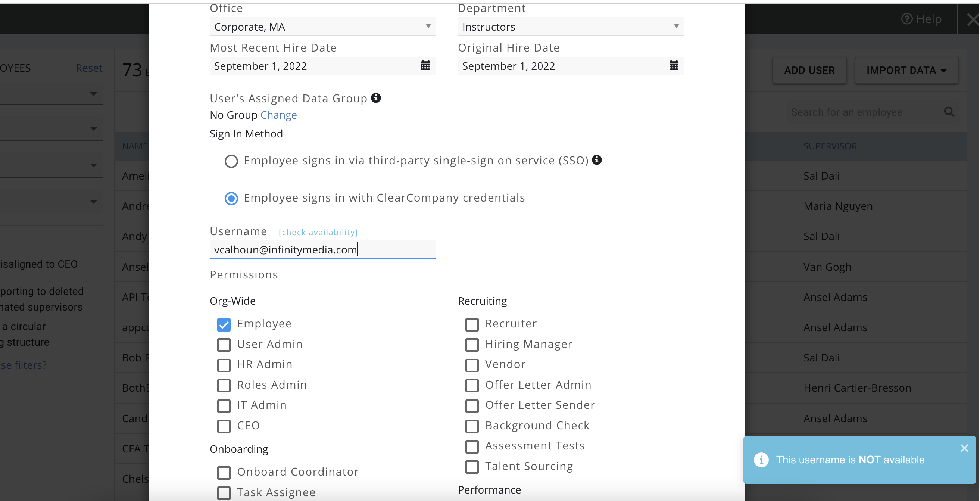
Task: Click the SUPERVISOR column header
Action: pos(830,146)
